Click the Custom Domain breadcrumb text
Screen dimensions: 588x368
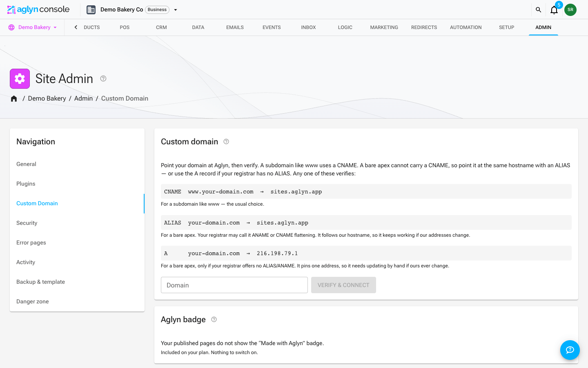pos(125,99)
